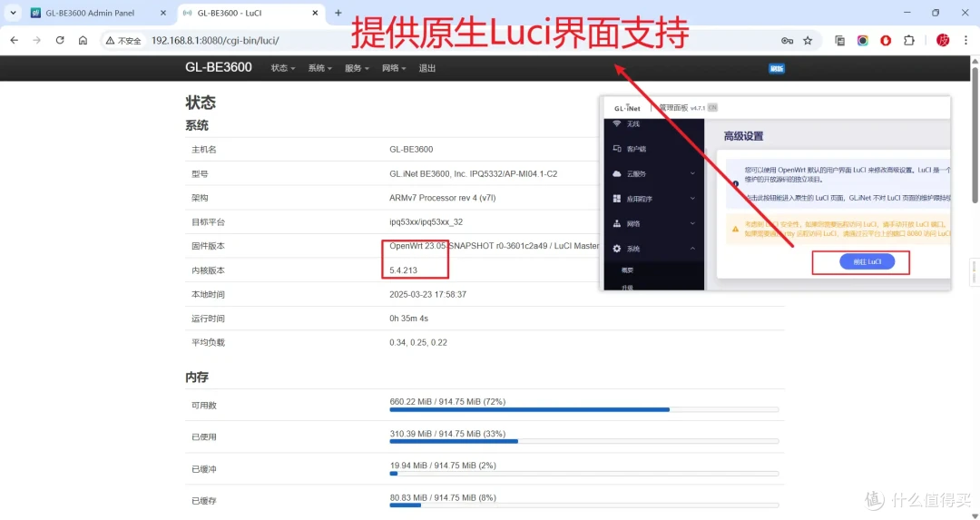Viewport: 980px width, 520px height.
Task: Click the scrollbar up arrow
Action: pos(975,61)
